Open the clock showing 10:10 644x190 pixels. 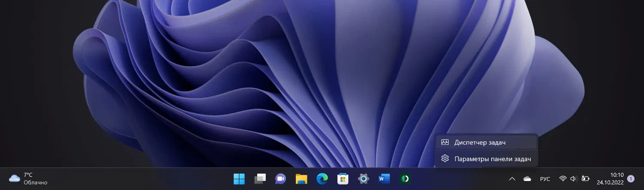point(610,179)
